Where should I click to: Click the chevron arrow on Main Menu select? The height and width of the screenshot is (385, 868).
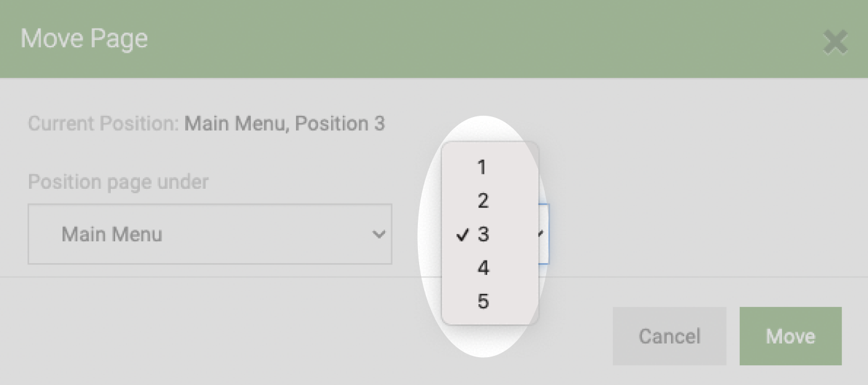coord(378,235)
